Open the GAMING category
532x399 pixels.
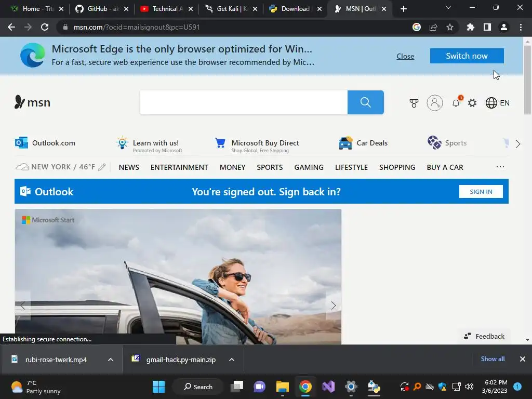coord(309,167)
